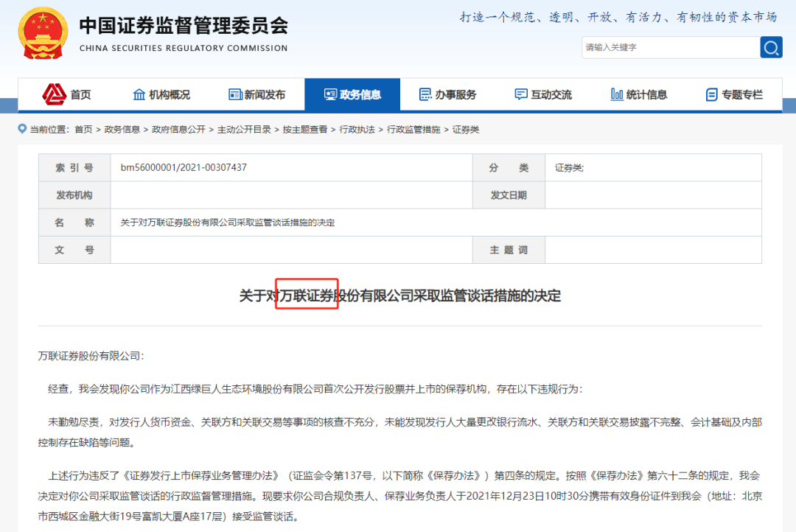Open the 新闻发布 navigation tab

[x=257, y=94]
